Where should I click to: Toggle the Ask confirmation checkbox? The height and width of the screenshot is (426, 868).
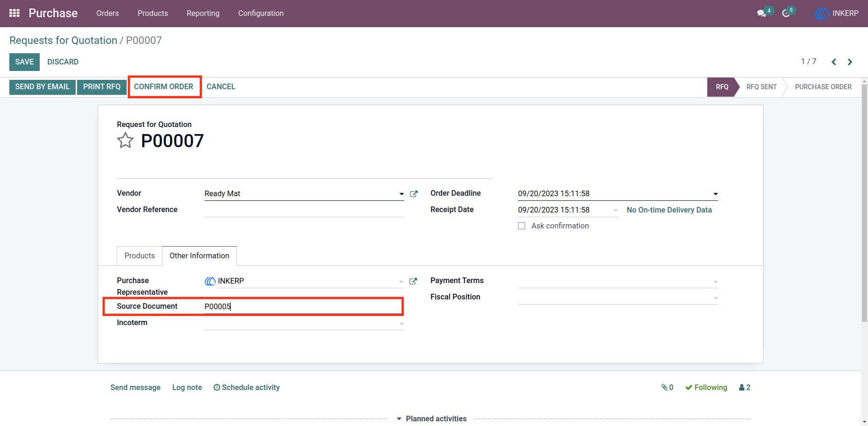pyautogui.click(x=522, y=226)
